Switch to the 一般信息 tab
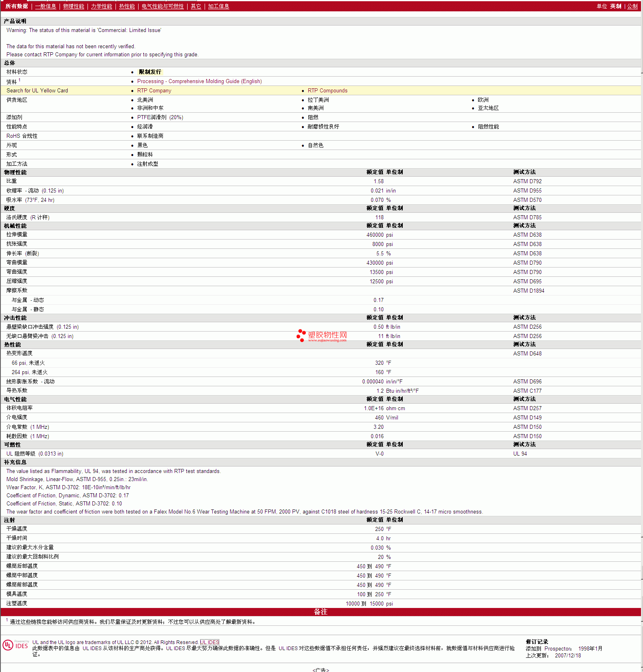The image size is (643, 672). pos(45,6)
